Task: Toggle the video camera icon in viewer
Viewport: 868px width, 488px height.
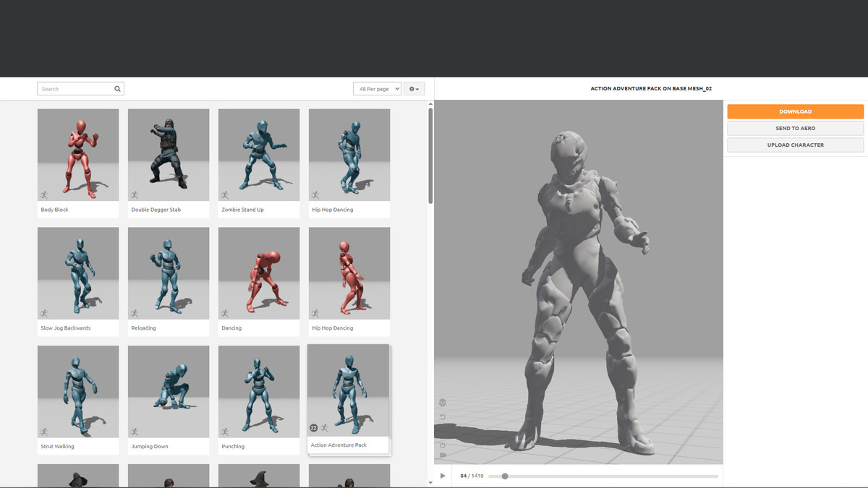Action: coord(443,455)
